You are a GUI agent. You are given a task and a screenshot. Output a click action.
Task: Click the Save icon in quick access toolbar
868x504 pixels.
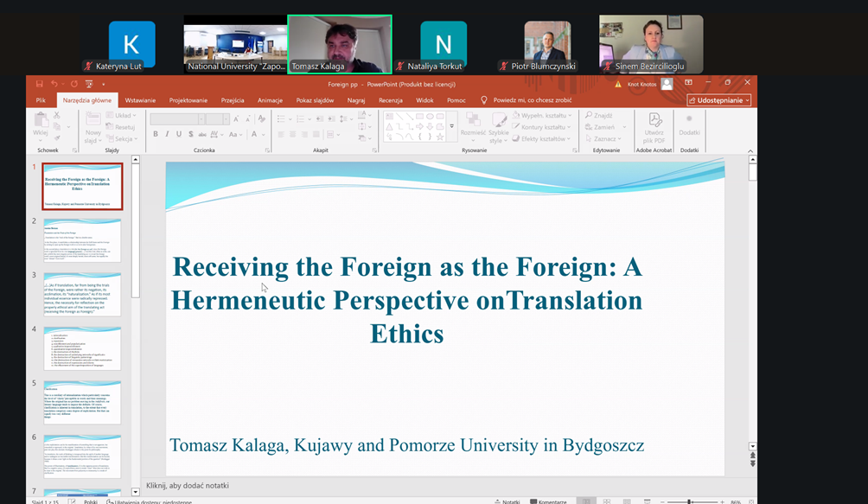(38, 84)
